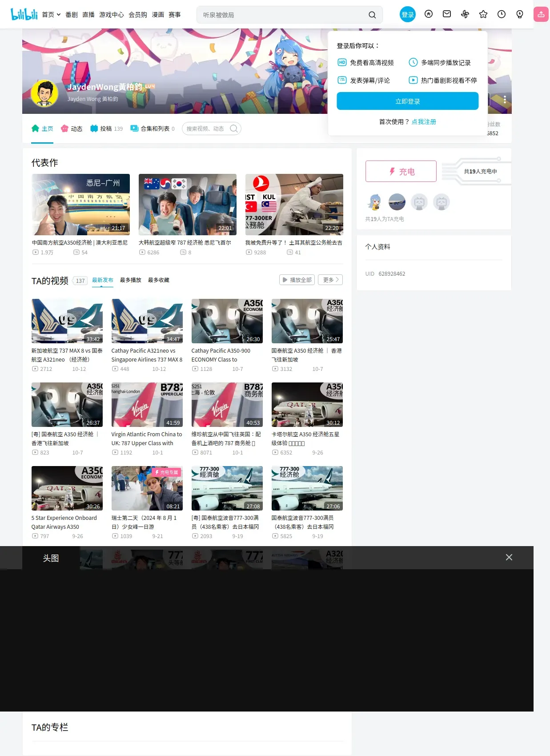The width and height of the screenshot is (550, 756).
Task: Open the 27:08 777-300 經濟艙 thumbnail
Action: [227, 488]
